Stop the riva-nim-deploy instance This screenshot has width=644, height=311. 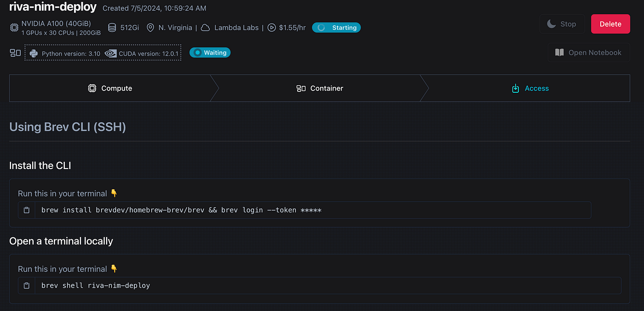(x=562, y=24)
